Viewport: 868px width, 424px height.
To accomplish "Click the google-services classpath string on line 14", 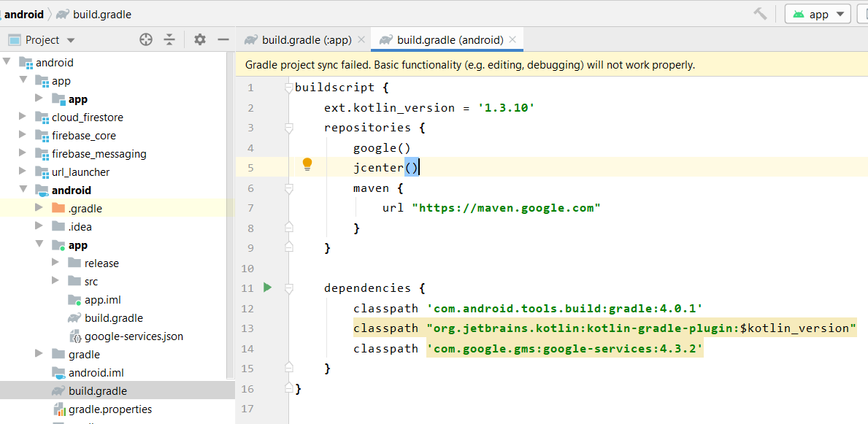I will pyautogui.click(x=564, y=348).
